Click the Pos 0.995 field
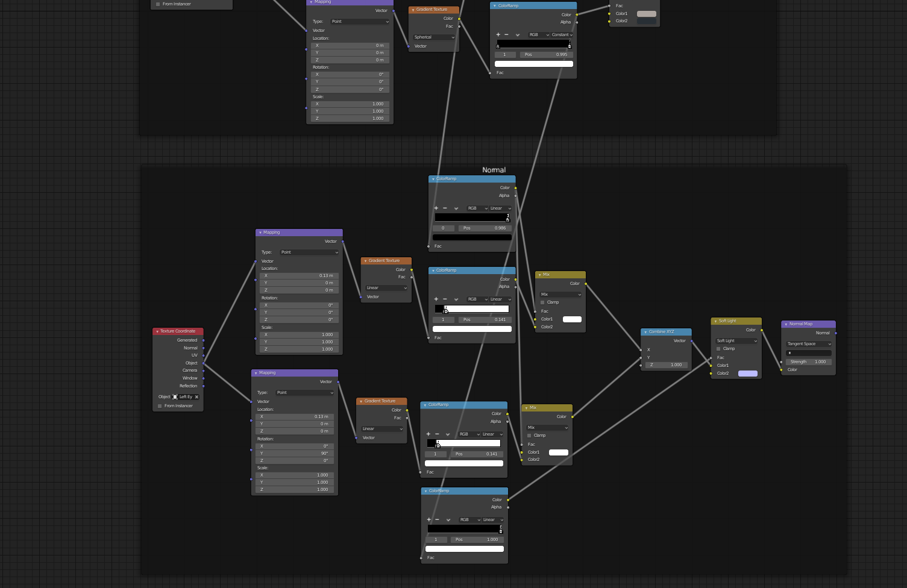 [547, 55]
